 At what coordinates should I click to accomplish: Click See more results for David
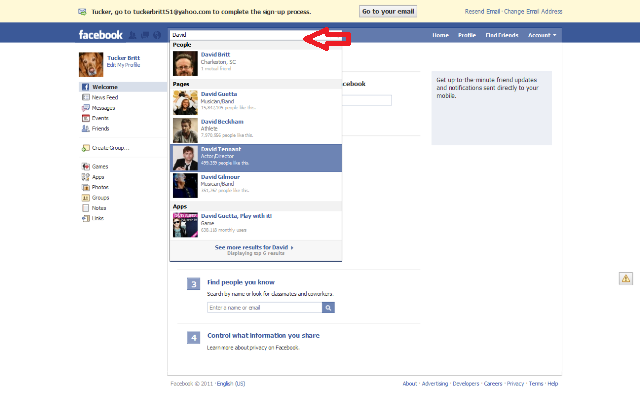(254, 247)
